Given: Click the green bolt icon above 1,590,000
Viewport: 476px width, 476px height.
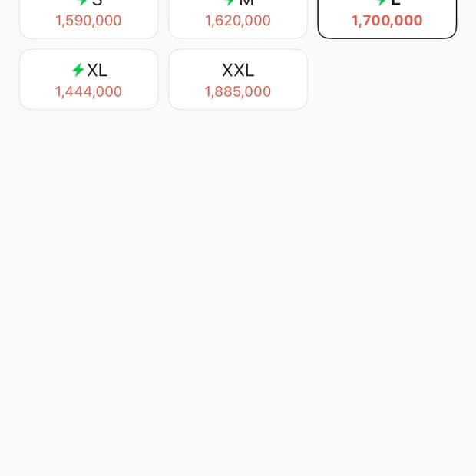Looking at the screenshot, I should tap(83, 2).
